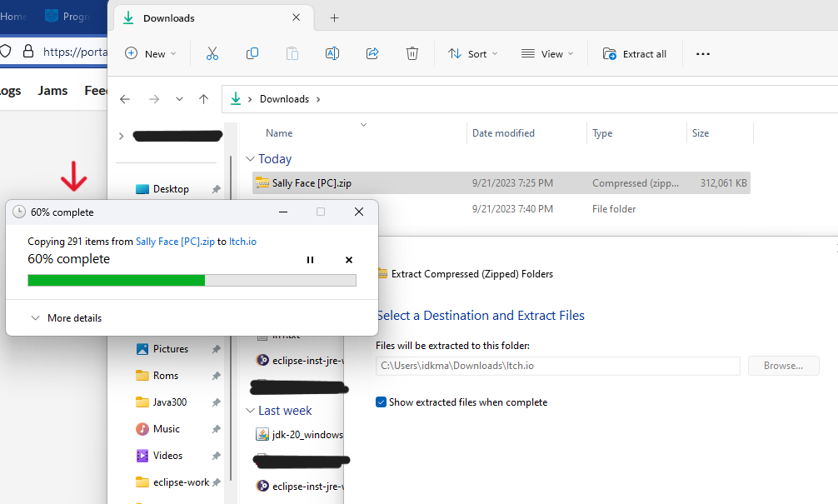This screenshot has width=838, height=504.
Task: Select the first eclipse-inst-jre file under Today
Action: tap(299, 360)
